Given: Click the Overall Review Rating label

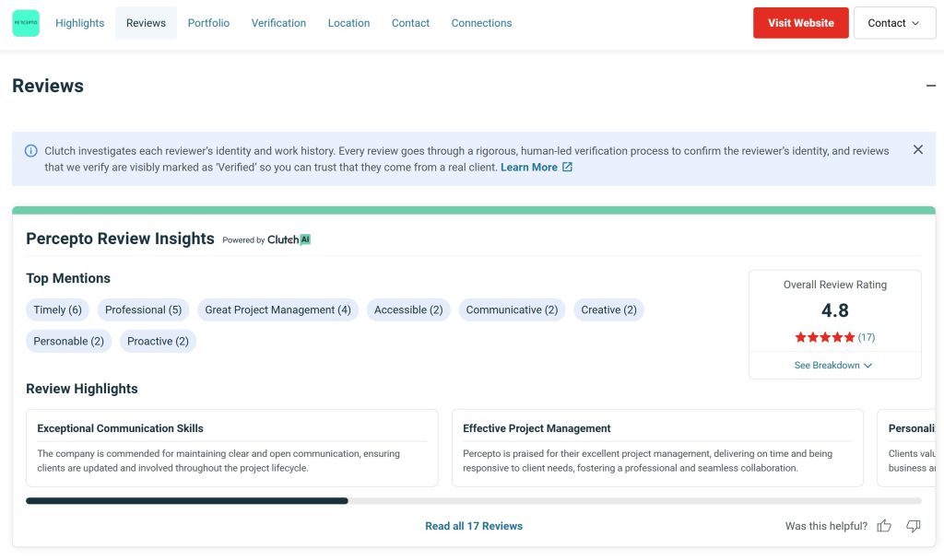Looking at the screenshot, I should (x=835, y=285).
